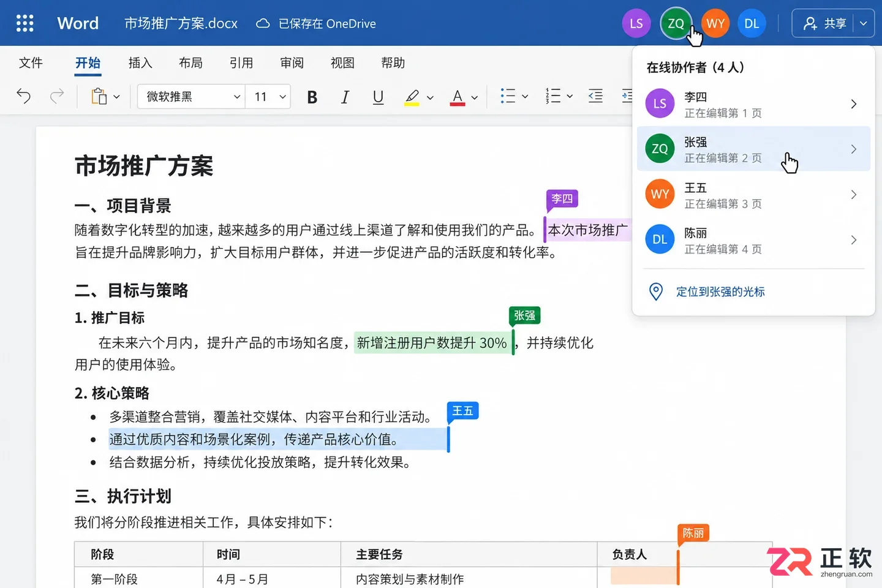Undo the last action
Viewport: 882px width, 588px height.
click(x=24, y=96)
